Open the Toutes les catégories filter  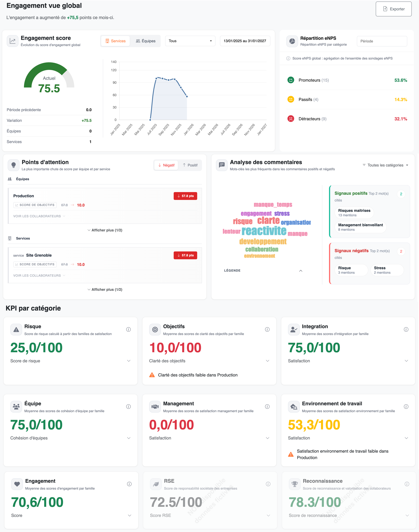point(385,165)
